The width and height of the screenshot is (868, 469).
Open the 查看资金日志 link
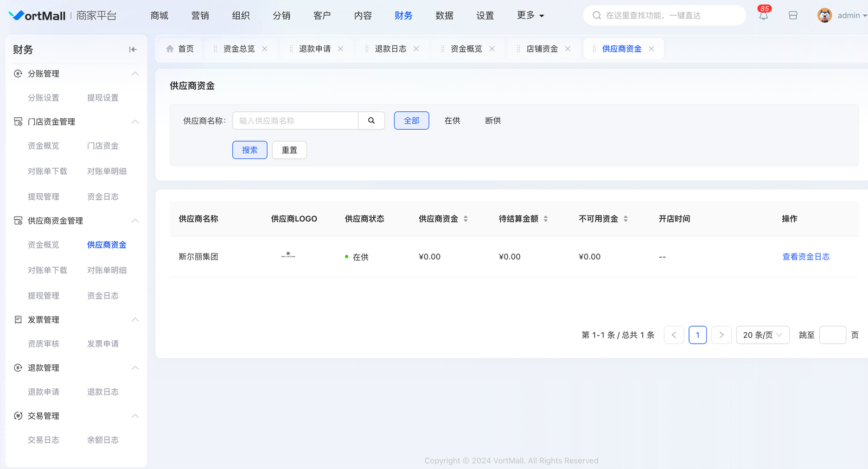point(806,257)
